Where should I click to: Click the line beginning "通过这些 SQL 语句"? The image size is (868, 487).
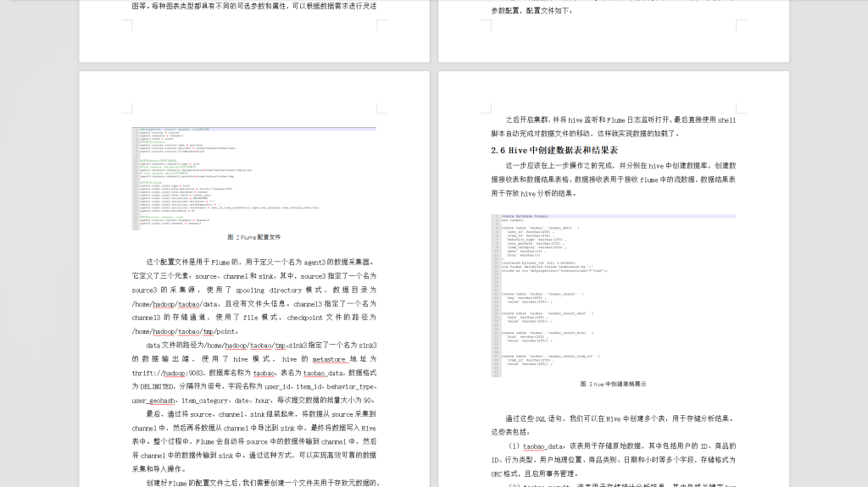coord(620,419)
